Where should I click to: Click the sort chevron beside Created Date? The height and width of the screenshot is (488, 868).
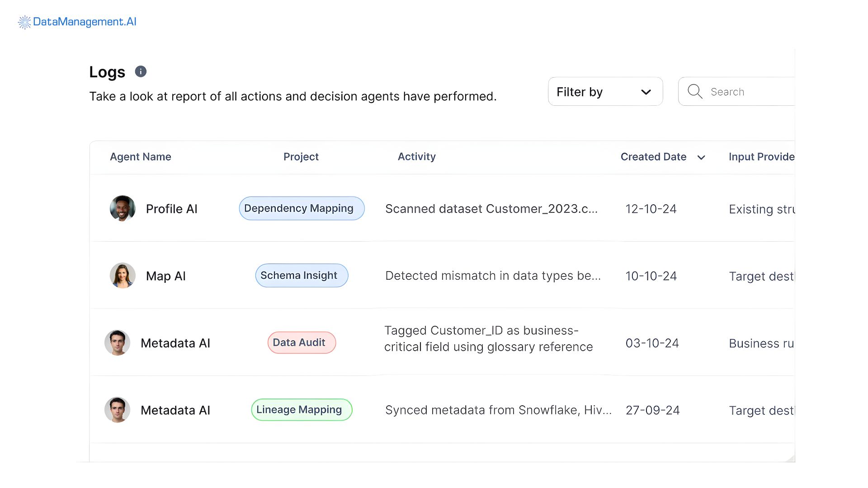click(701, 158)
